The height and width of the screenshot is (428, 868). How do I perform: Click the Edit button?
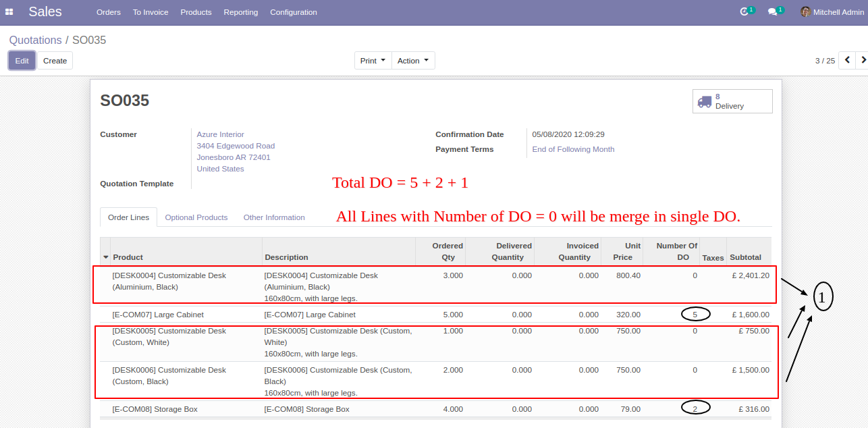click(22, 61)
